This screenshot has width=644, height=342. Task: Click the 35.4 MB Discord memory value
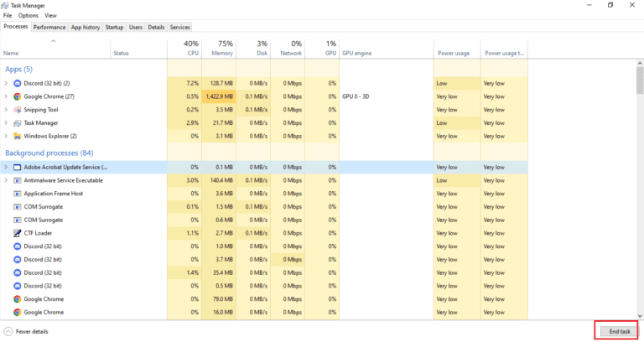(x=223, y=272)
